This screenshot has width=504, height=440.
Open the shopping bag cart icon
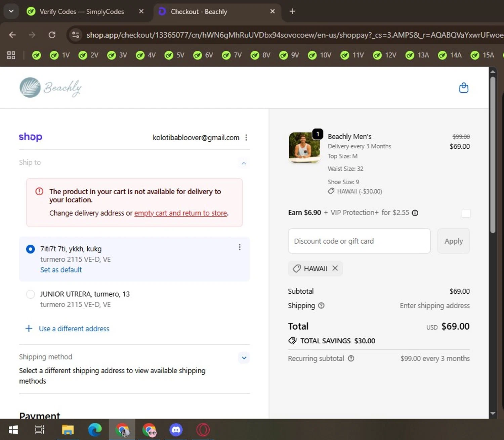tap(464, 88)
